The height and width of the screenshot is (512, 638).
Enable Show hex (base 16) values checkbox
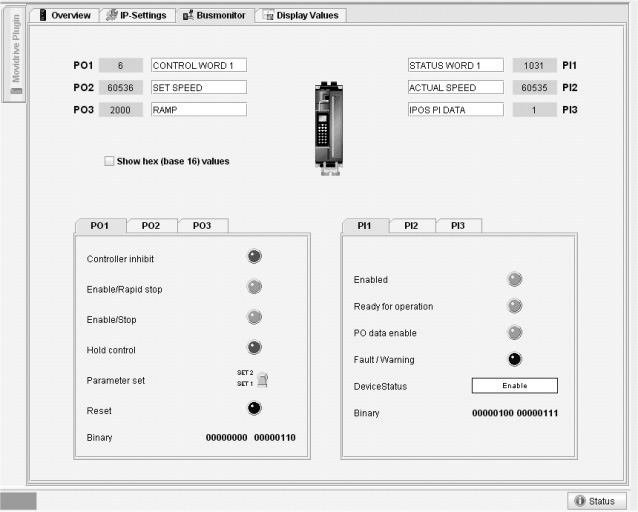coord(109,161)
